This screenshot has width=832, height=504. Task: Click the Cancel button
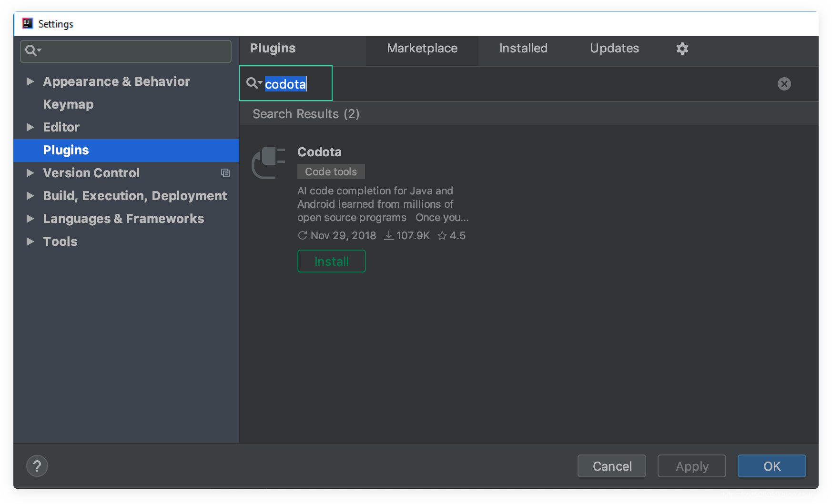coord(612,466)
